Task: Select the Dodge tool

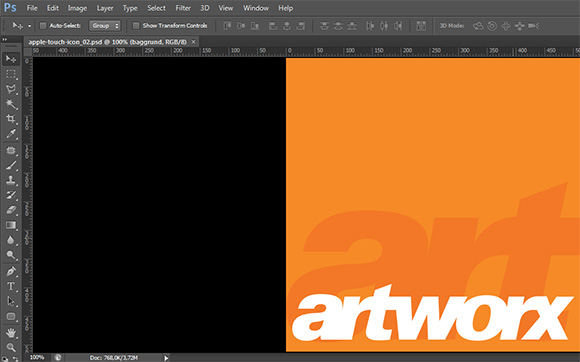Action: click(x=11, y=255)
